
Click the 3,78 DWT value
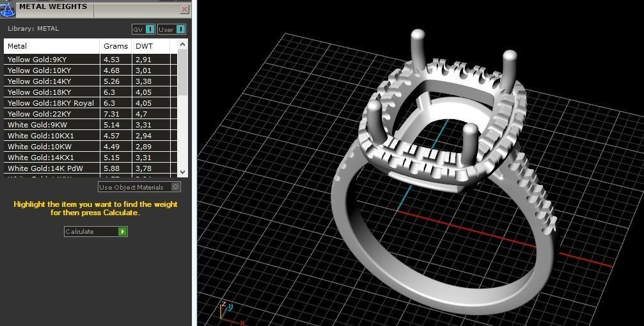point(144,168)
